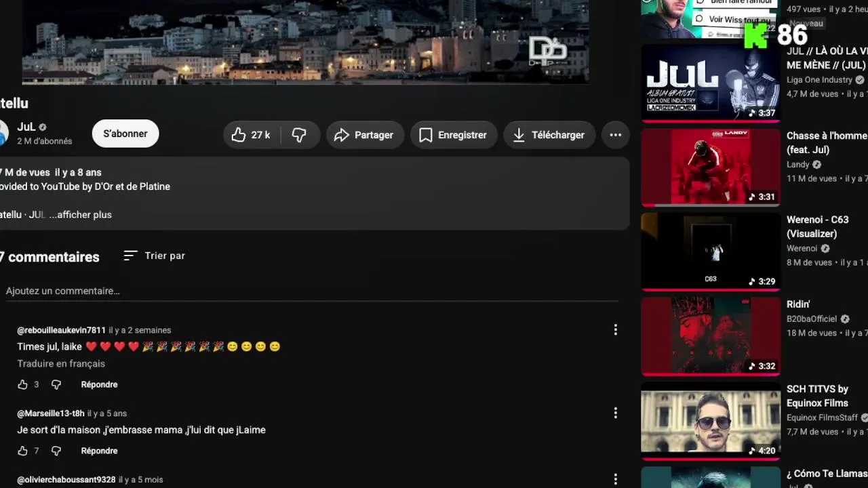Expand description with ...afficher plus

point(80,215)
